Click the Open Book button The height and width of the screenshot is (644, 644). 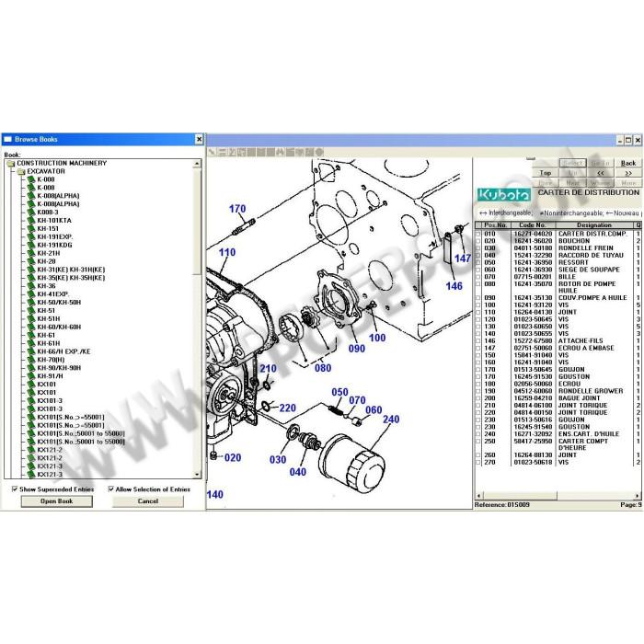[x=57, y=501]
